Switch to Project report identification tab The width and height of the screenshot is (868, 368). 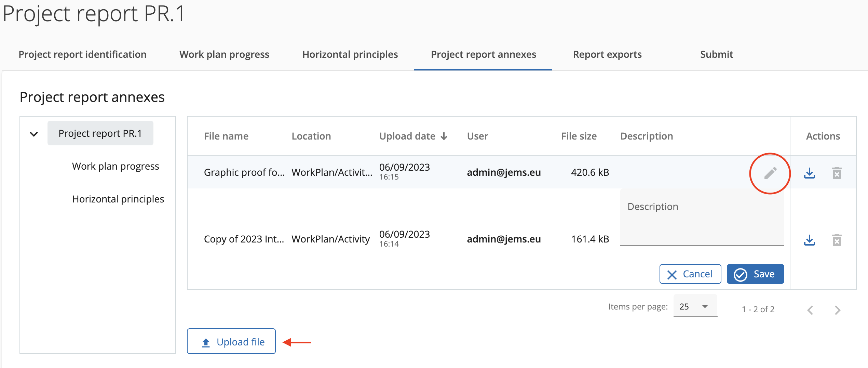(x=82, y=54)
